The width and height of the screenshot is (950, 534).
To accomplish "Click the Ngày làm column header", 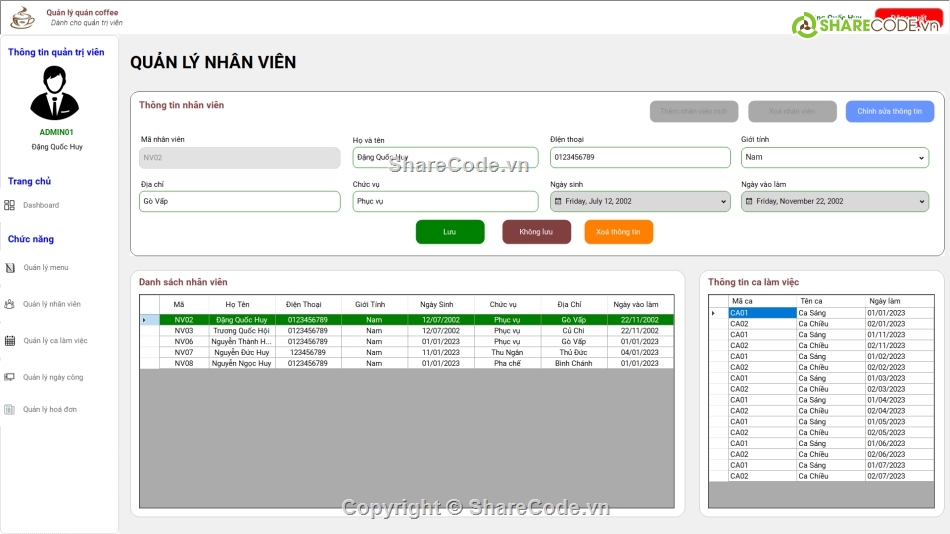I will tap(900, 301).
